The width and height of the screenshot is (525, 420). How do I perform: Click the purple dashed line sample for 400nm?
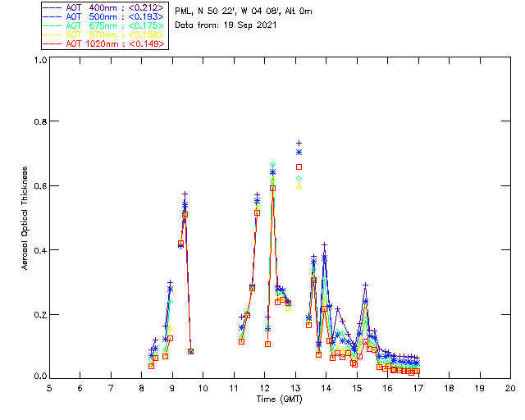click(52, 7)
